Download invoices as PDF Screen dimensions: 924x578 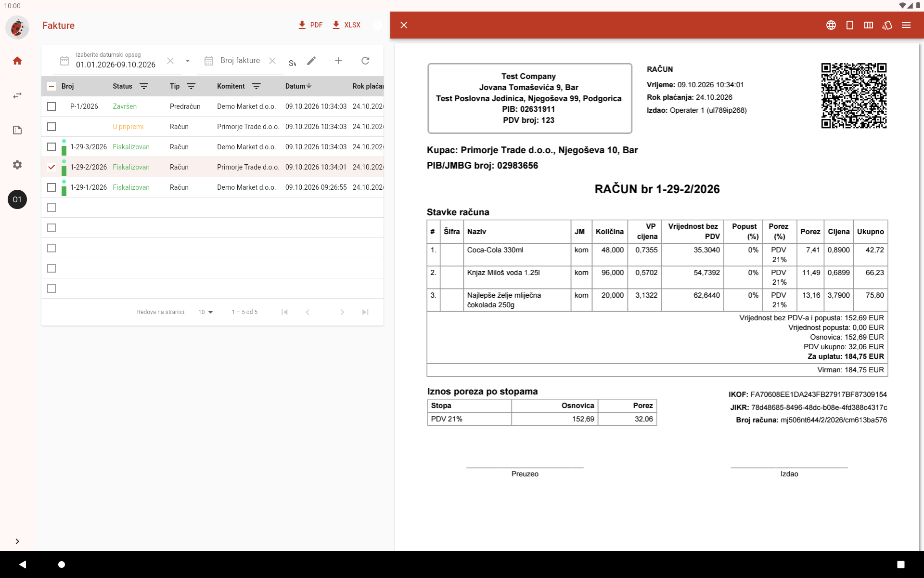(x=310, y=25)
